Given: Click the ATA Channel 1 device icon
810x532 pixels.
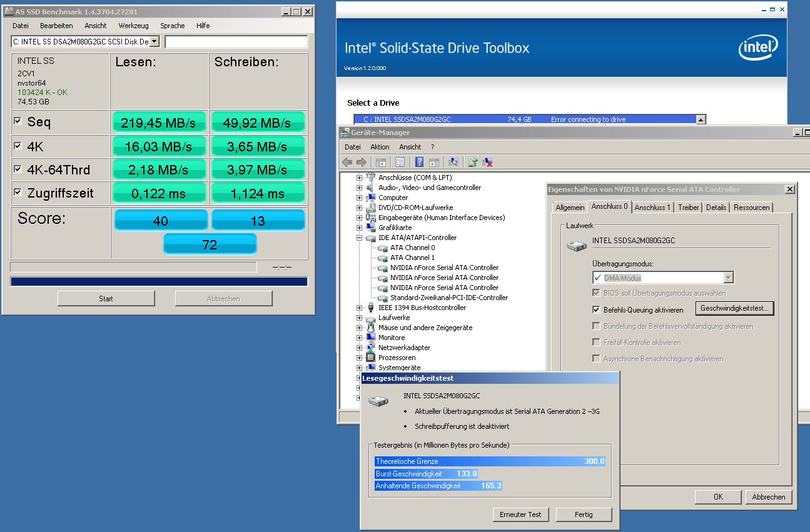Looking at the screenshot, I should click(382, 258).
